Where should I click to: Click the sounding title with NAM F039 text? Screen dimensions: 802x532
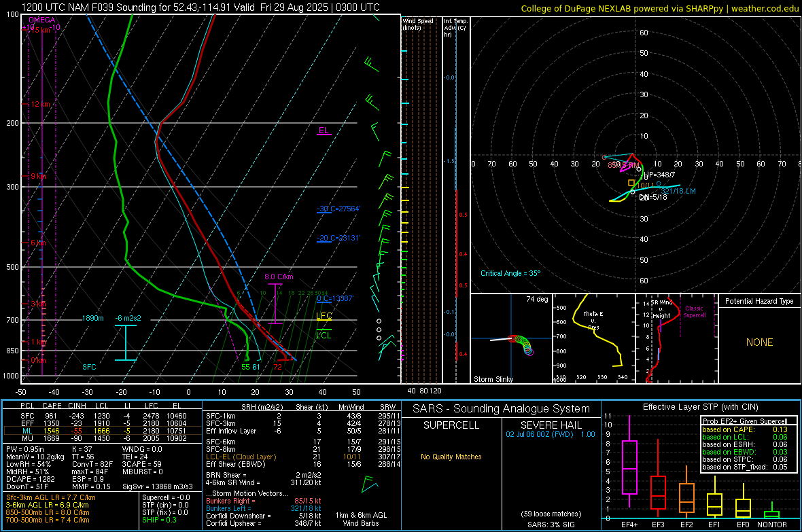click(201, 7)
